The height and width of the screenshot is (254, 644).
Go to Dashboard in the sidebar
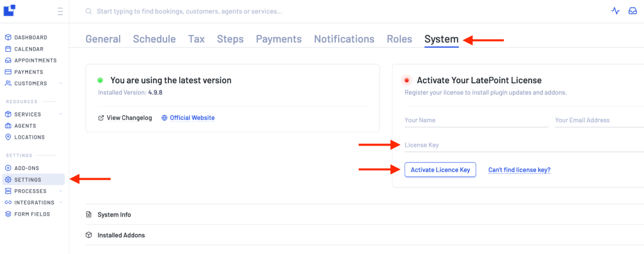[31, 37]
